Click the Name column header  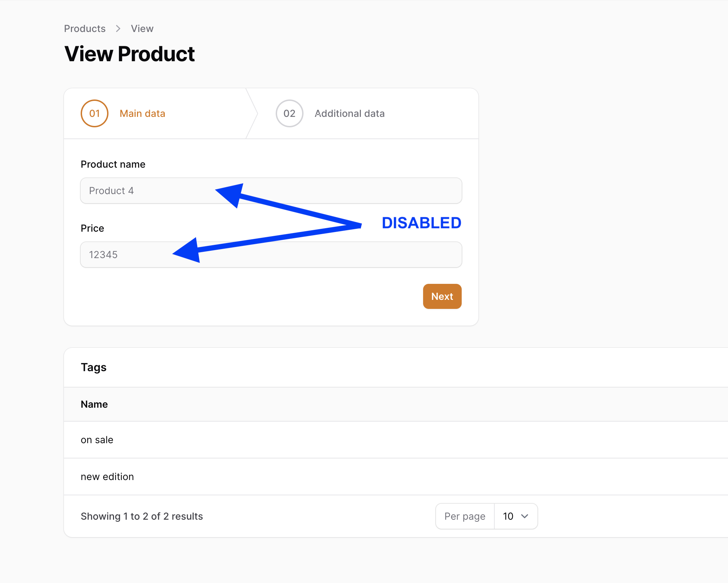94,404
